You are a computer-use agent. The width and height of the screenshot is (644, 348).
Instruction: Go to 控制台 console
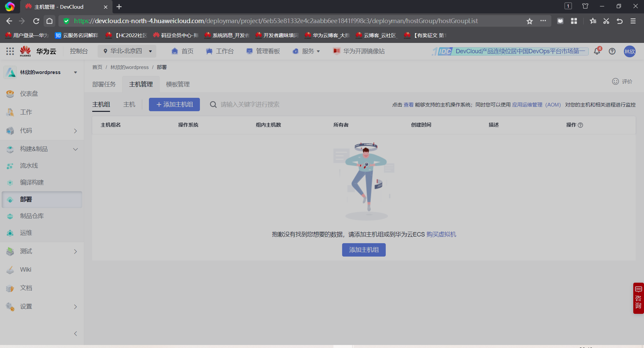79,51
